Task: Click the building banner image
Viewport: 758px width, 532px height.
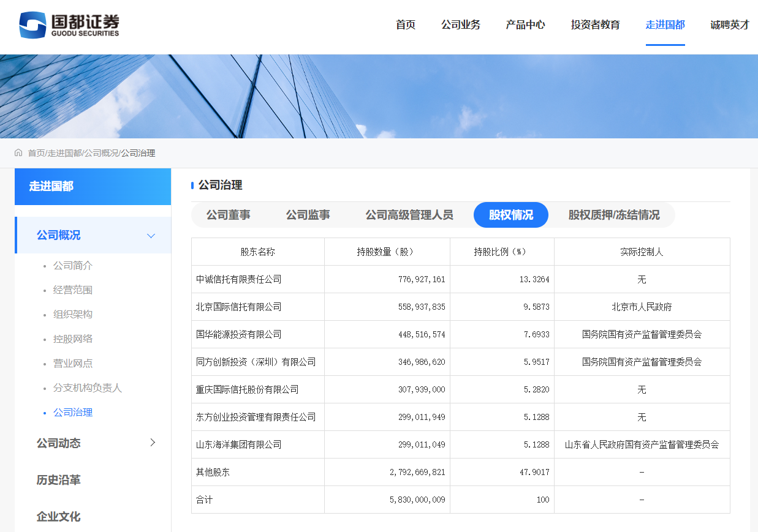Action: [x=379, y=96]
